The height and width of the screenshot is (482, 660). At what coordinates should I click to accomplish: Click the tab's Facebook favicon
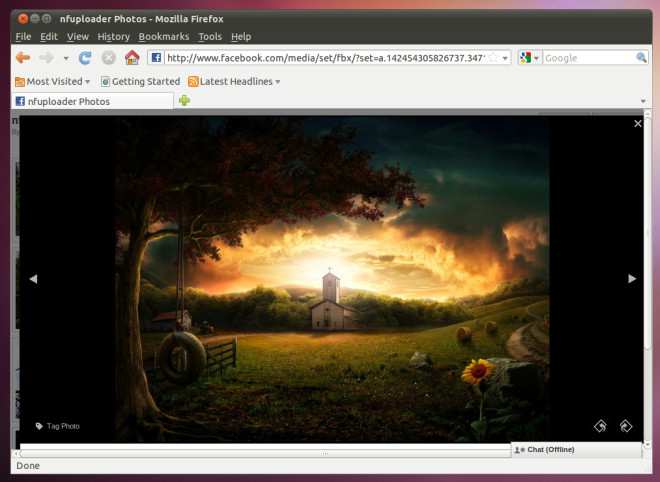tap(20, 101)
